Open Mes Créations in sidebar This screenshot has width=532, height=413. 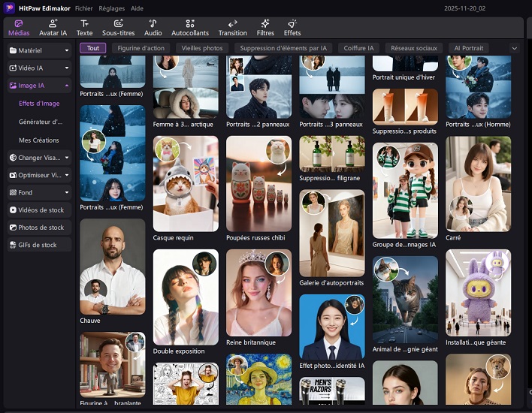[x=38, y=140]
